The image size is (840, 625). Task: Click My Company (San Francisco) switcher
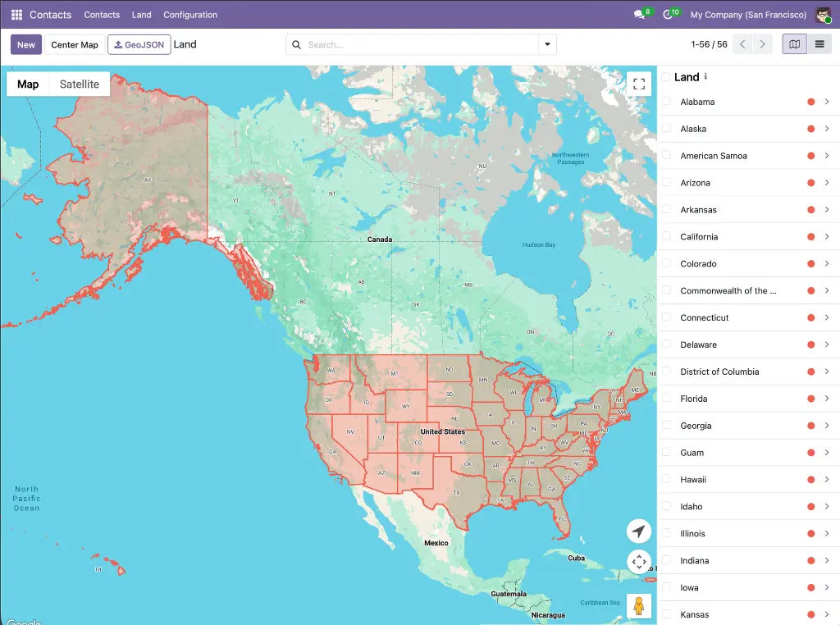748,15
